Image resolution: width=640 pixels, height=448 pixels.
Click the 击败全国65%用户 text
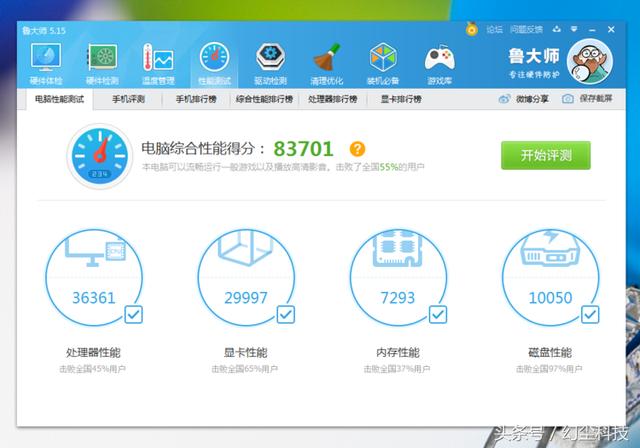pyautogui.click(x=244, y=369)
